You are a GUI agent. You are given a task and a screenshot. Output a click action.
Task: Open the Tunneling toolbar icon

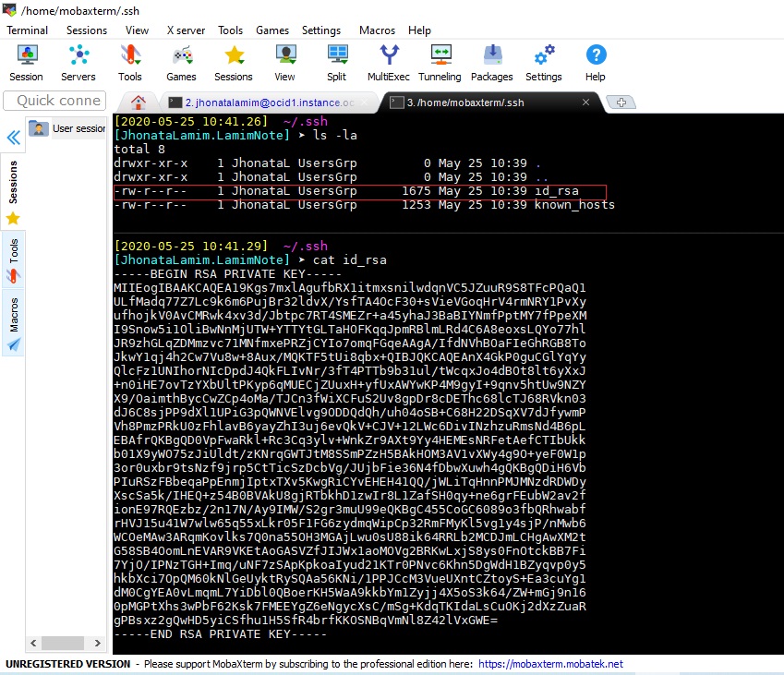point(440,64)
